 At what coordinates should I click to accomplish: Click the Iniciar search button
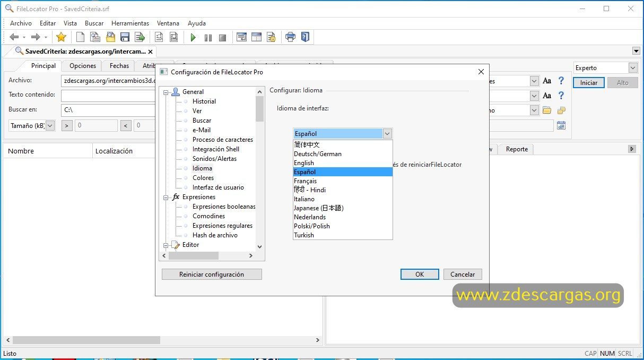click(x=589, y=83)
